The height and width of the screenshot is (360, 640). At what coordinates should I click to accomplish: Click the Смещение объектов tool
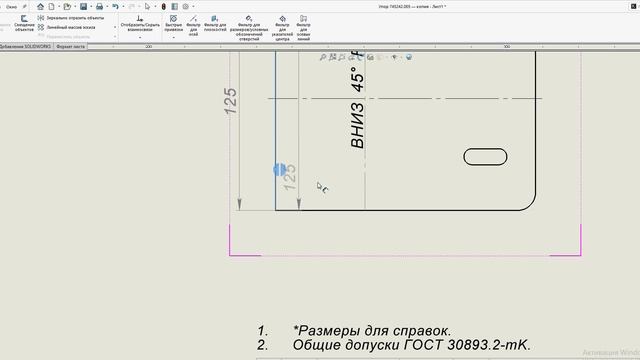tap(24, 24)
